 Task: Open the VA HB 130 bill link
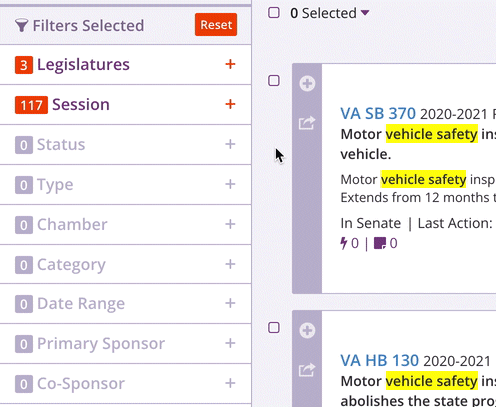(379, 361)
